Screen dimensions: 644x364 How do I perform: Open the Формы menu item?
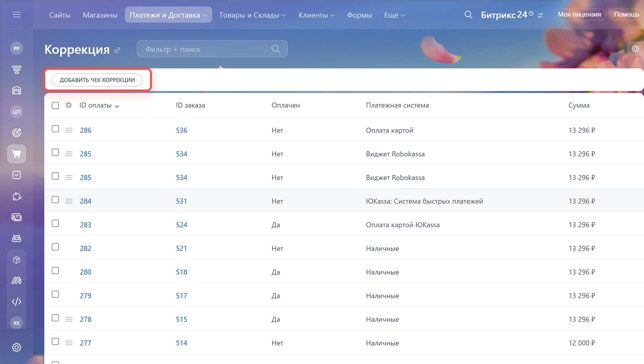point(359,15)
